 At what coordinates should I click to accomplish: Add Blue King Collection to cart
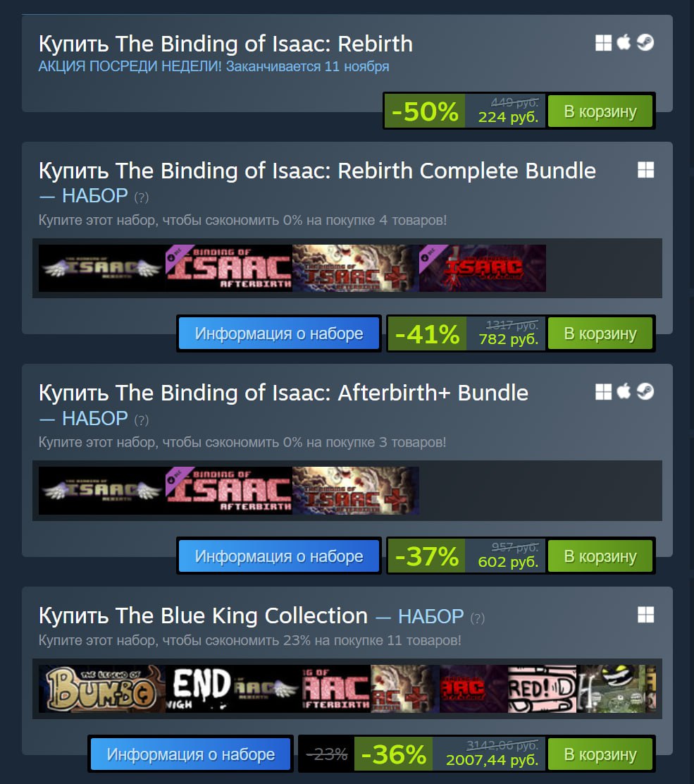(x=600, y=754)
